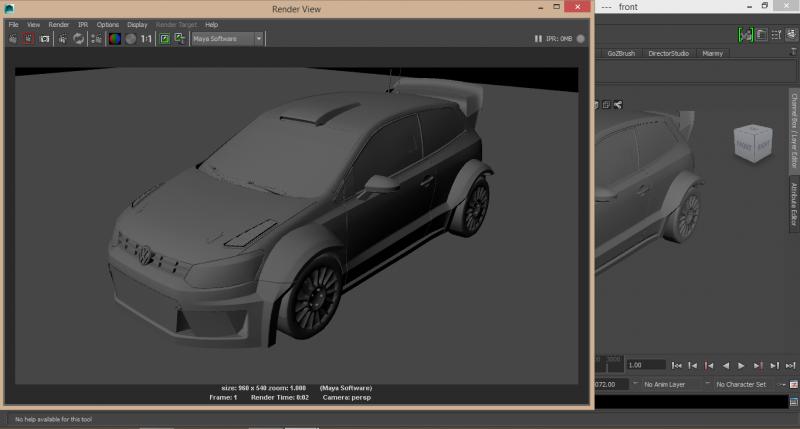Viewport: 800px width, 429px height.
Task: Click the view cube in the viewport
Action: 751,142
